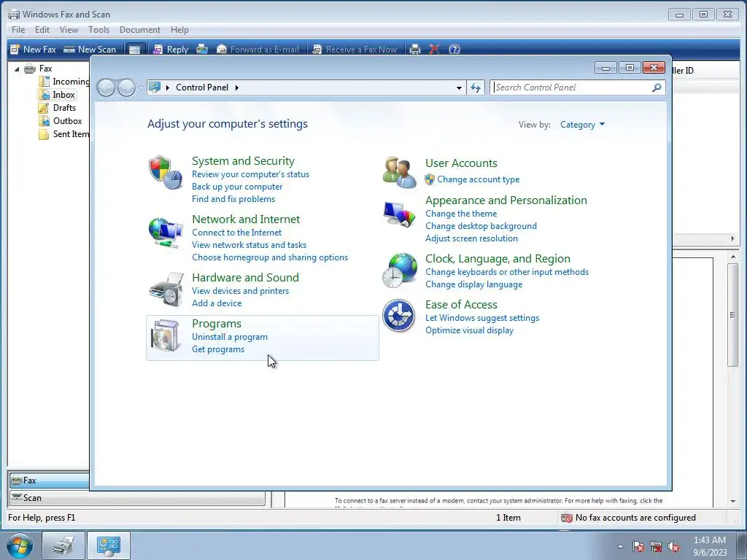The image size is (747, 560).
Task: Click the refresh icon next to the address bar
Action: click(x=476, y=87)
